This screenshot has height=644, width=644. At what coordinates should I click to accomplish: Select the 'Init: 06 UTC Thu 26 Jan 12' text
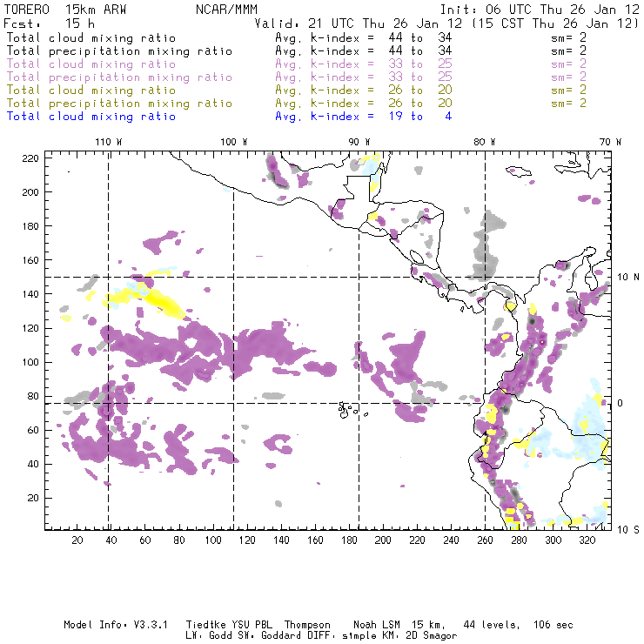(x=540, y=10)
